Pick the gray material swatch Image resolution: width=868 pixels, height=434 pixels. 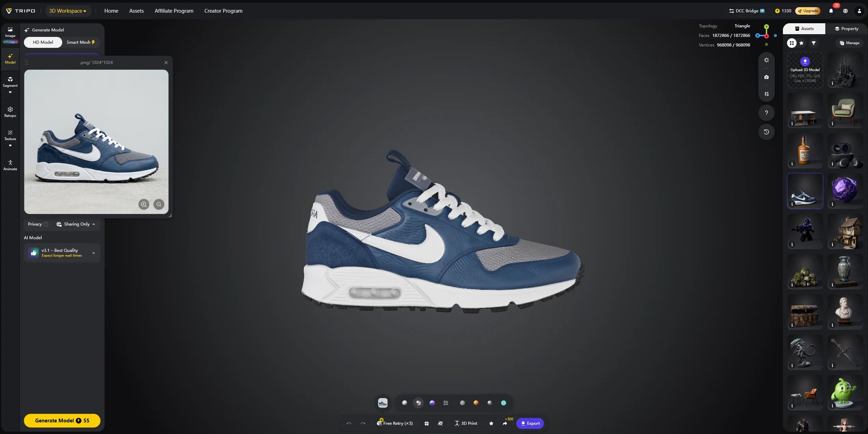tap(462, 403)
